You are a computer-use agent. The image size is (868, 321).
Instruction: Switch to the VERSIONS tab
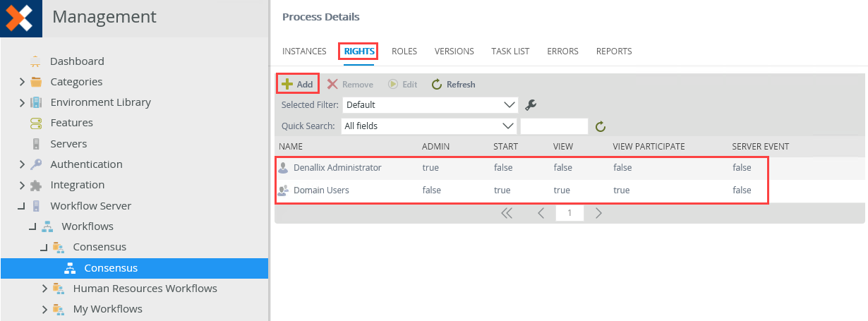point(454,52)
